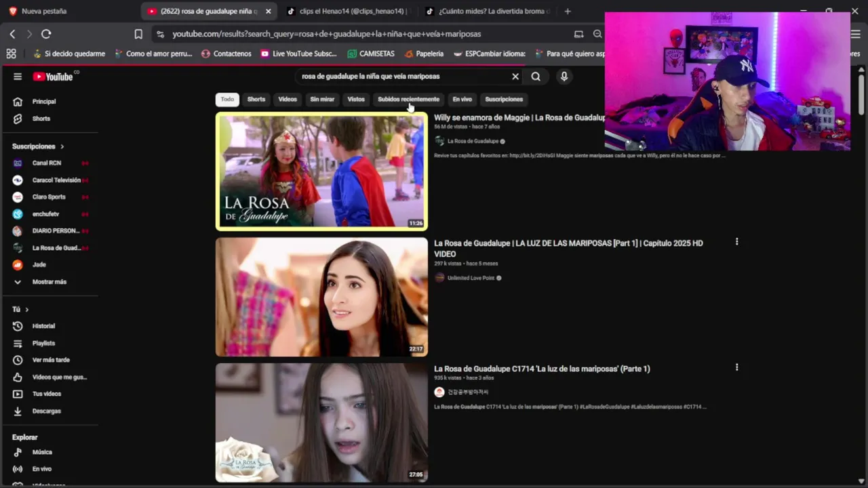Image resolution: width=868 pixels, height=488 pixels.
Task: Open a new browser tab with plus
Action: (568, 12)
